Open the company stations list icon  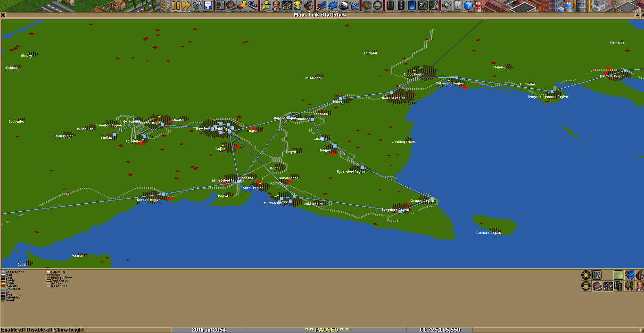click(x=253, y=6)
